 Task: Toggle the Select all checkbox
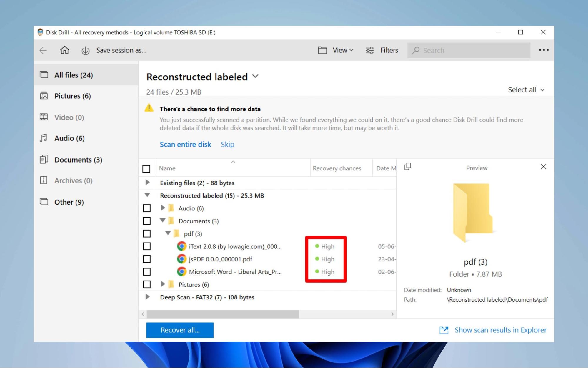[146, 168]
